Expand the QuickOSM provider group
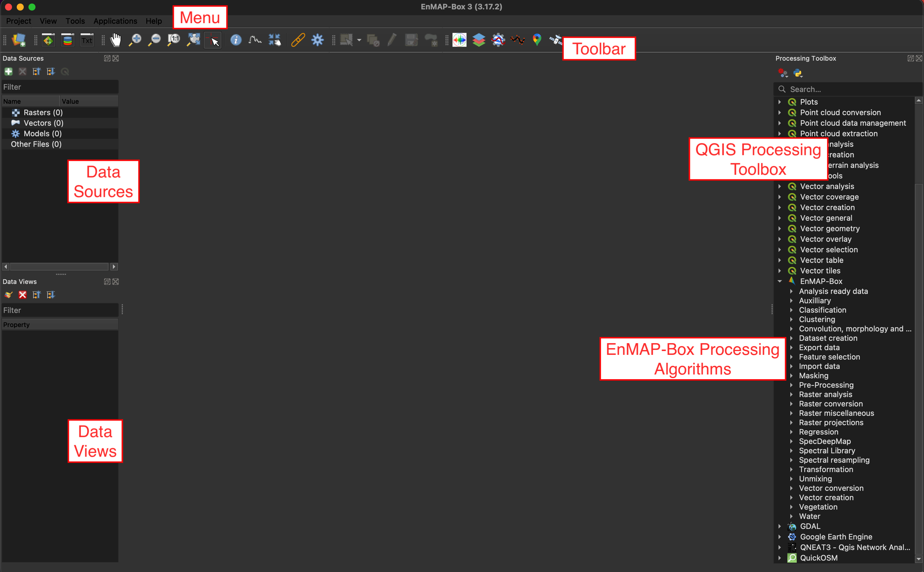The height and width of the screenshot is (572, 924). point(779,558)
